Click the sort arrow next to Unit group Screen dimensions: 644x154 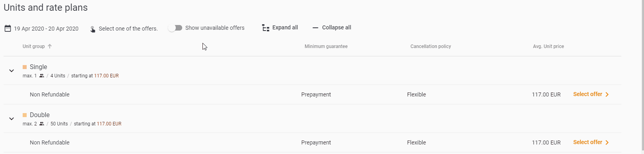coord(50,46)
